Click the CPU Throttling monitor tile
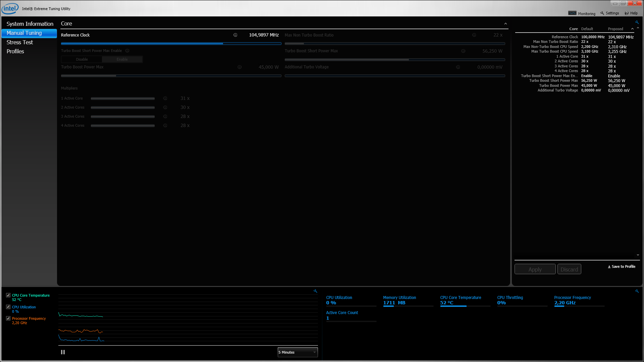 coord(522,301)
